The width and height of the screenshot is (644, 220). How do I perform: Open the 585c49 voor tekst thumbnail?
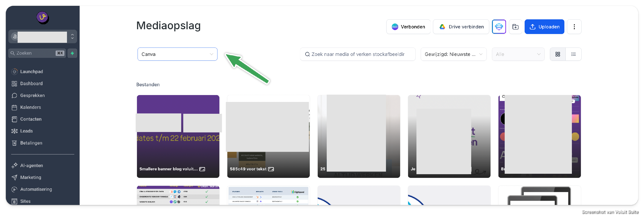click(x=268, y=136)
